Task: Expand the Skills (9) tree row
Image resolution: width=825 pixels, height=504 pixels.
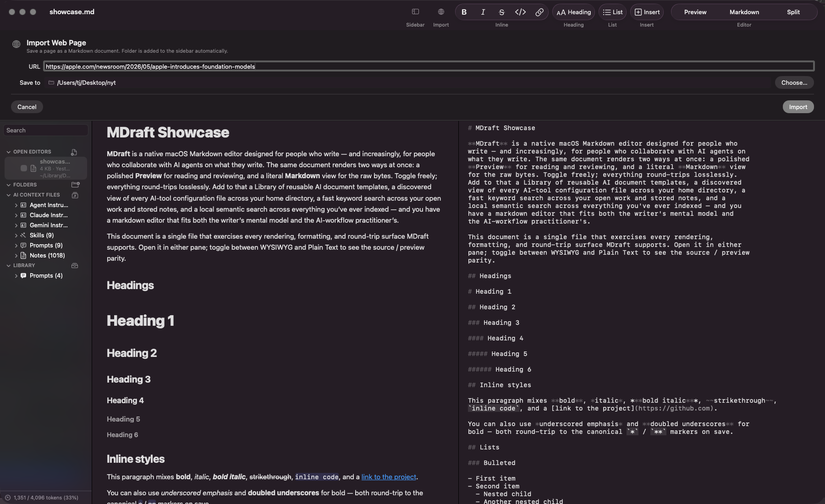Action: tap(16, 235)
